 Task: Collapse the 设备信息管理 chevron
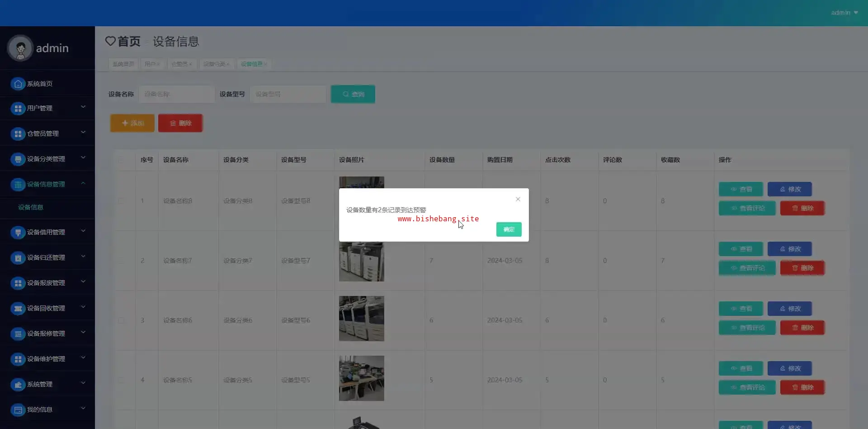83,183
